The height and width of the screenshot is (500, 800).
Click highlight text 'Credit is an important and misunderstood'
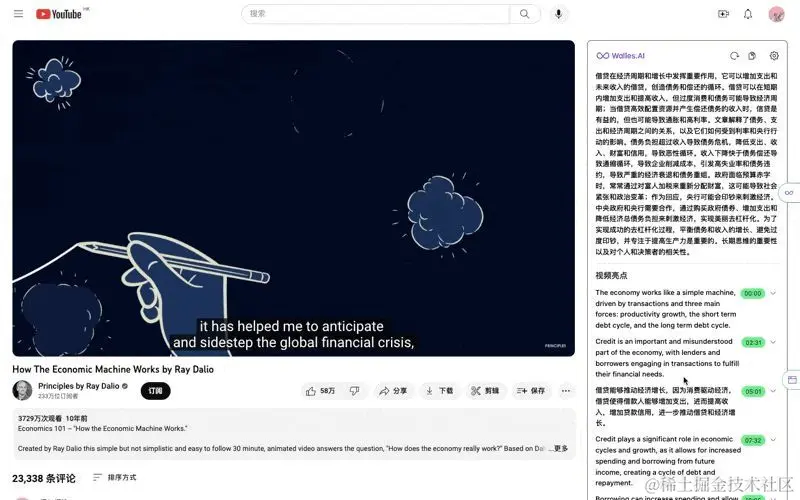pyautogui.click(x=664, y=341)
